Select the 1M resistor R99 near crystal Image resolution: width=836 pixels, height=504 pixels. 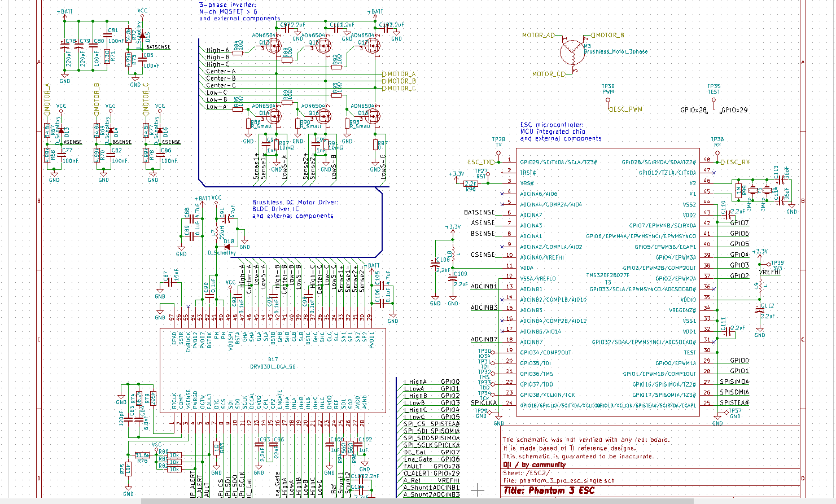click(x=738, y=191)
